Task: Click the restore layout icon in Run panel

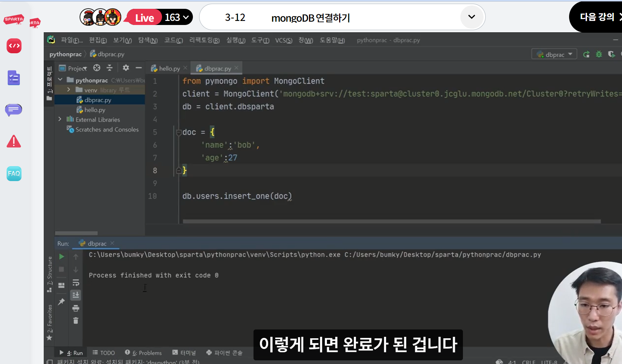Action: [x=62, y=285]
